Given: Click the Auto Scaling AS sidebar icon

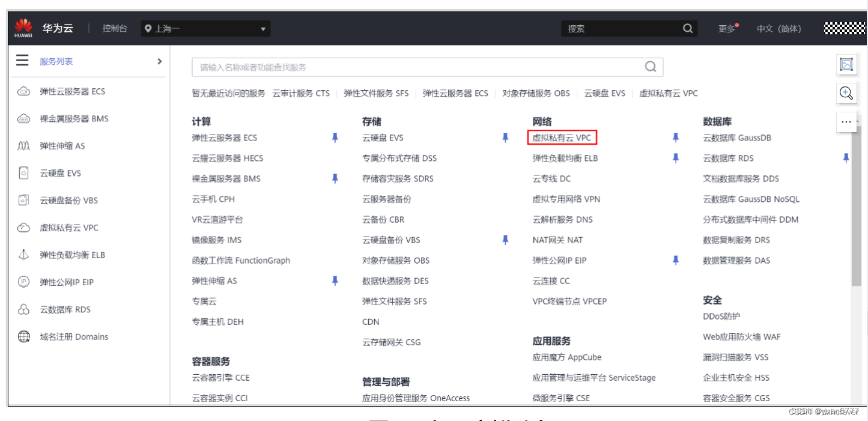Looking at the screenshot, I should (23, 146).
